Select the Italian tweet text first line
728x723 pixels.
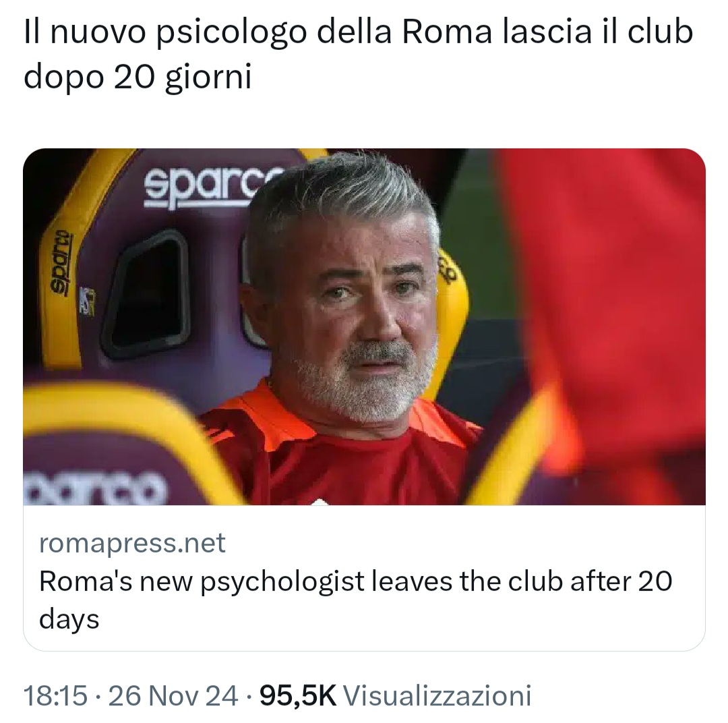pos(358,33)
